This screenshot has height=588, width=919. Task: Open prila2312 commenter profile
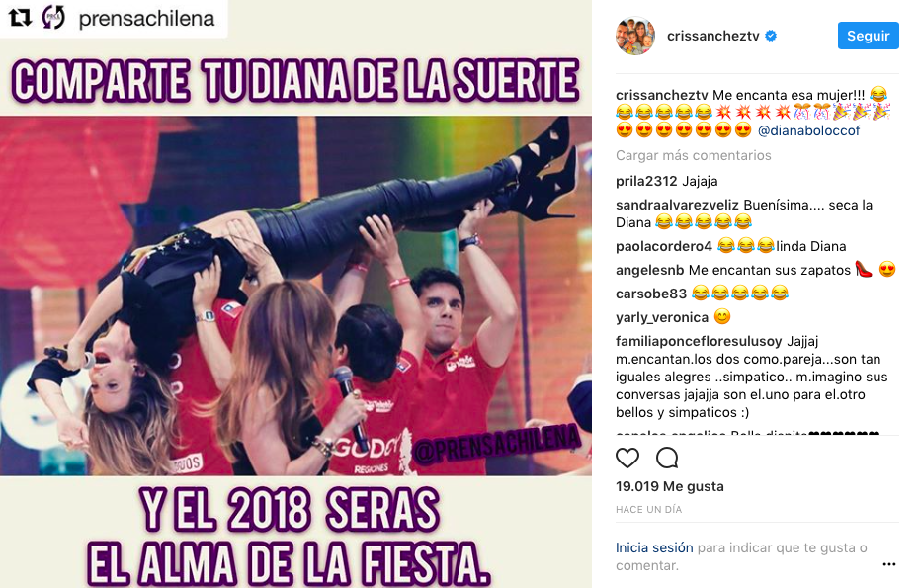pos(646,181)
